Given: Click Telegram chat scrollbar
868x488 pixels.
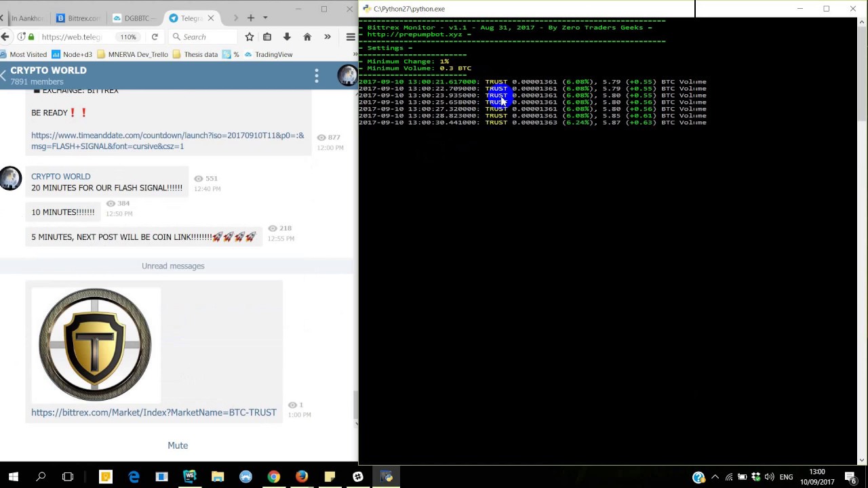Looking at the screenshot, I should click(x=355, y=405).
